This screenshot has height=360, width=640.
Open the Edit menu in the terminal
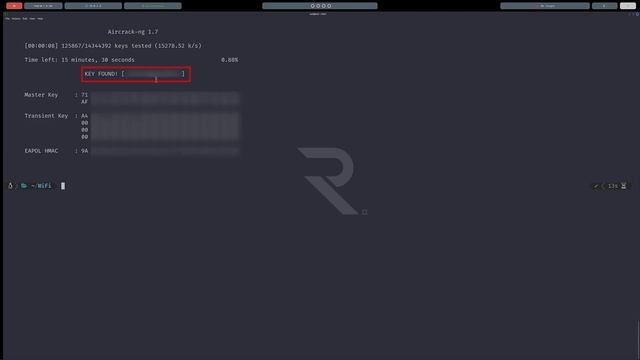[25, 19]
